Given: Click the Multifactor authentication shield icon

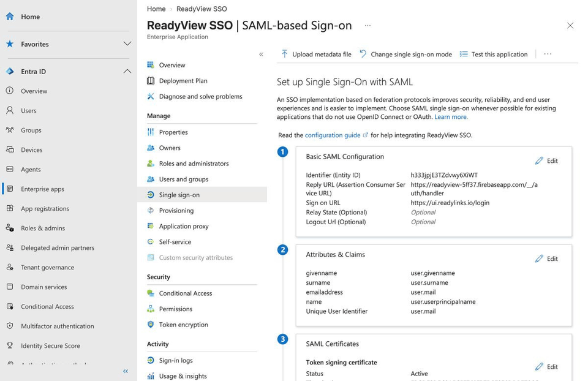Looking at the screenshot, I should pyautogui.click(x=10, y=326).
